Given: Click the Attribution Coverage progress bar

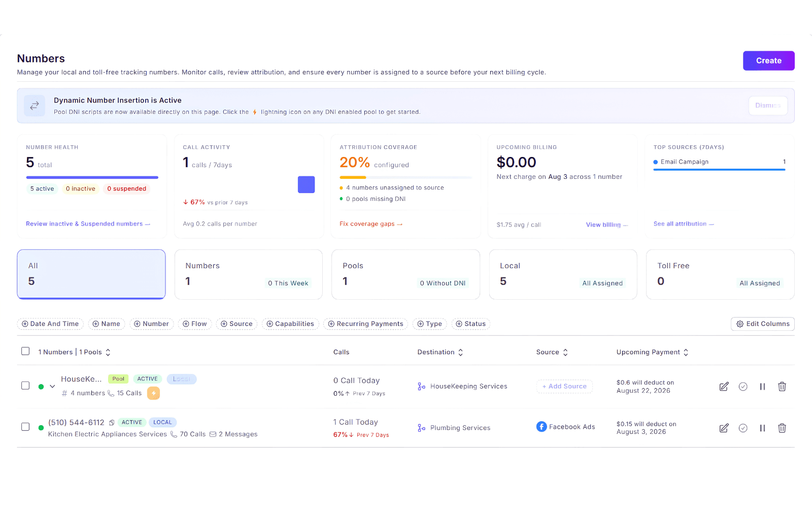Looking at the screenshot, I should click(x=405, y=177).
